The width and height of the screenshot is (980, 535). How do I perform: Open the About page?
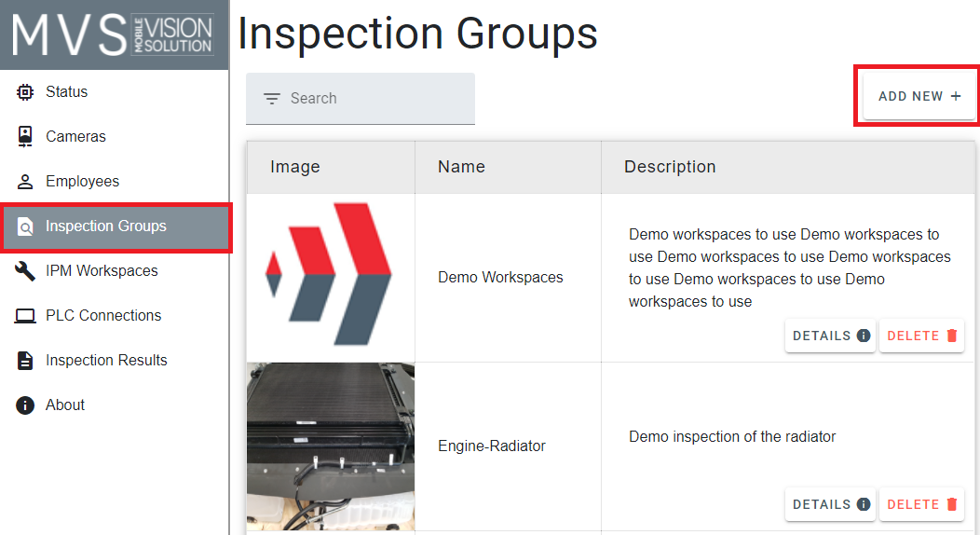click(x=115, y=405)
